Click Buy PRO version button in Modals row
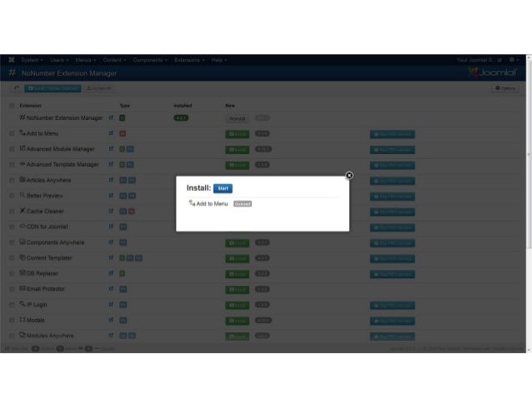Viewport: 532px width, 399px height. 392,321
